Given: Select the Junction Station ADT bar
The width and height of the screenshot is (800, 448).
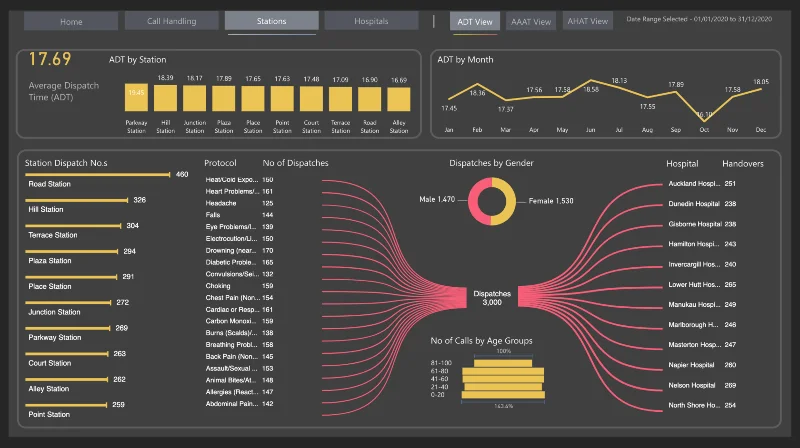Looking at the screenshot, I should pos(194,98).
